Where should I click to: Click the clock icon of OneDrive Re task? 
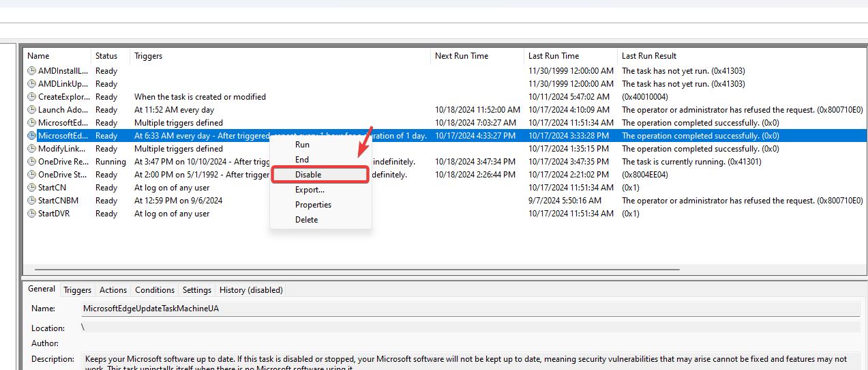[31, 162]
